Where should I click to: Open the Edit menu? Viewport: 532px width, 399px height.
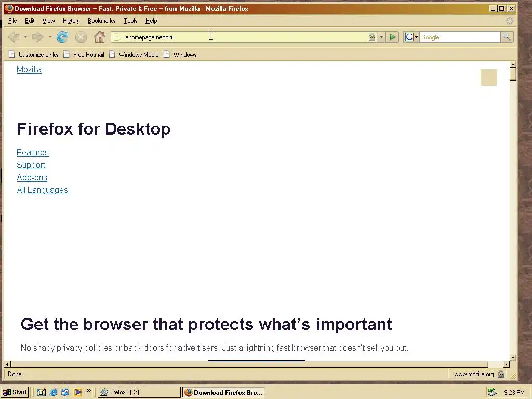pyautogui.click(x=30, y=21)
